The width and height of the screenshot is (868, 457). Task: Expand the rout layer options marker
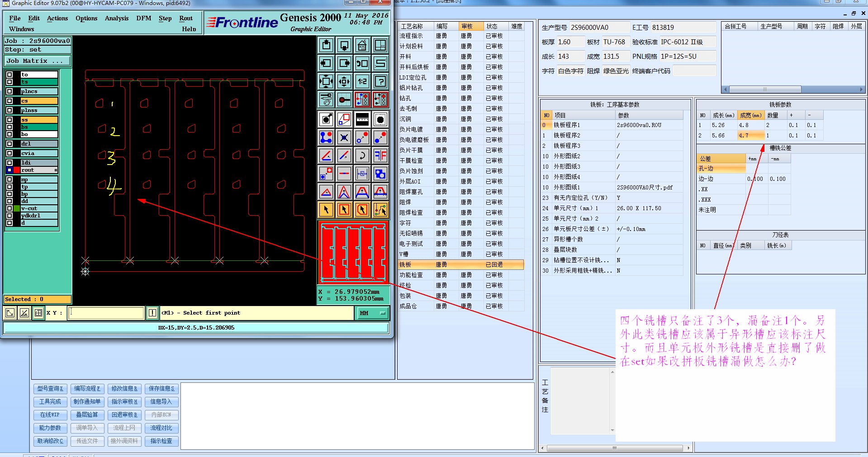[56, 170]
